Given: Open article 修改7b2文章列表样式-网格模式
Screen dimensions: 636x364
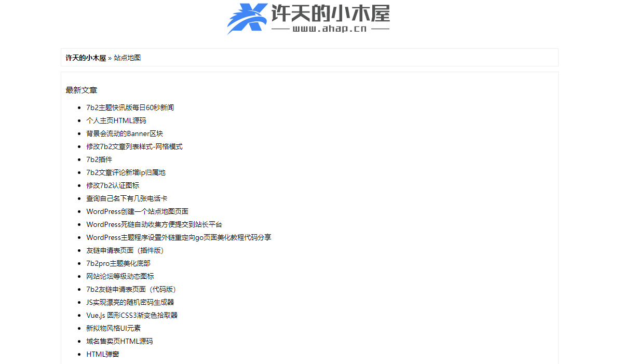Looking at the screenshot, I should pyautogui.click(x=134, y=146).
